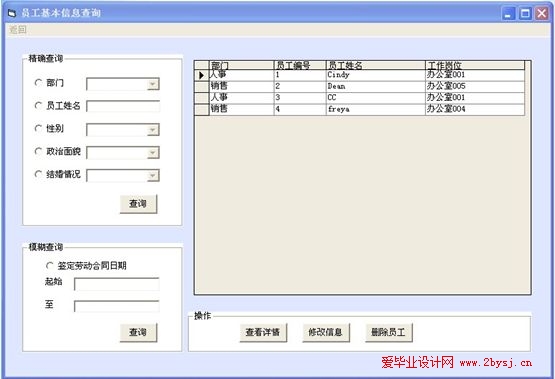This screenshot has height=379, width=555.
Task: Expand the 政治面貌 dropdown list
Action: (153, 153)
